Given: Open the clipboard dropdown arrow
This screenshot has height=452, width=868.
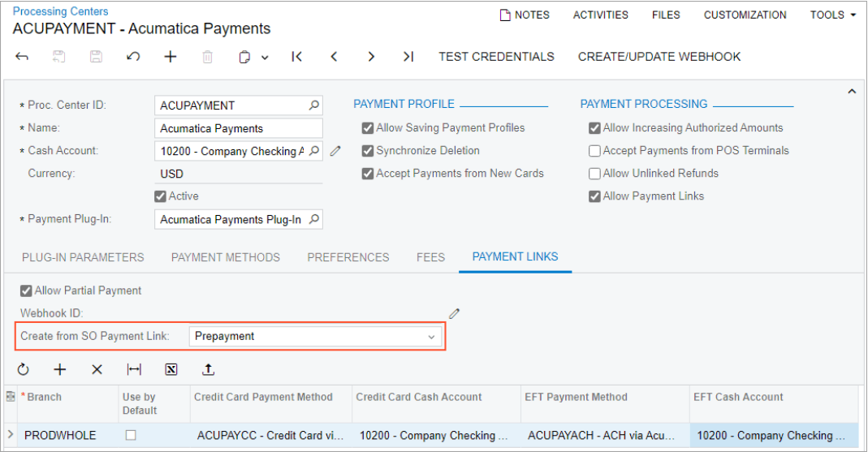Looking at the screenshot, I should pos(265,58).
